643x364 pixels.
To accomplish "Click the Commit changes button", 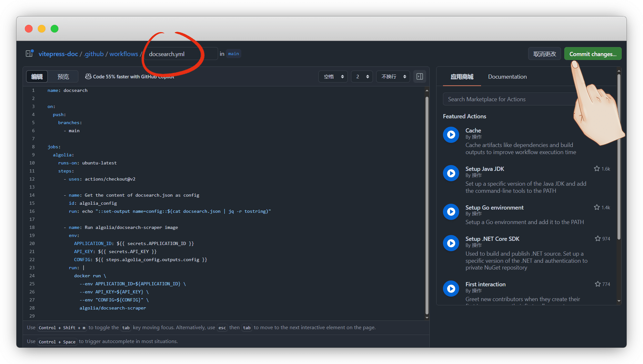I will click(593, 54).
